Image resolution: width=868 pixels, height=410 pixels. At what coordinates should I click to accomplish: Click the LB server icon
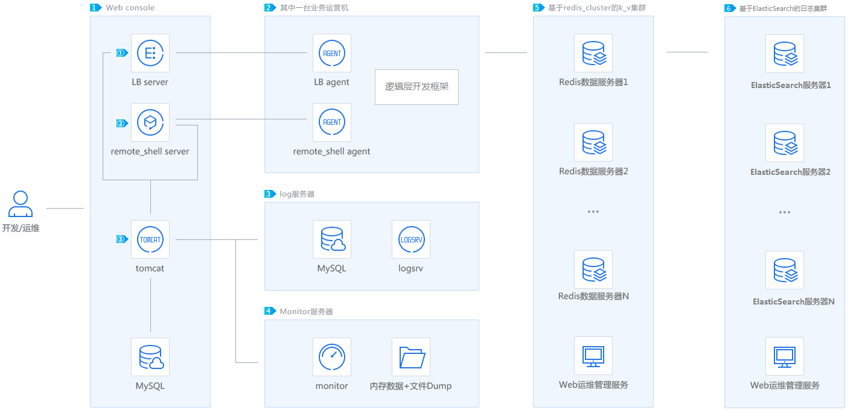(x=150, y=53)
